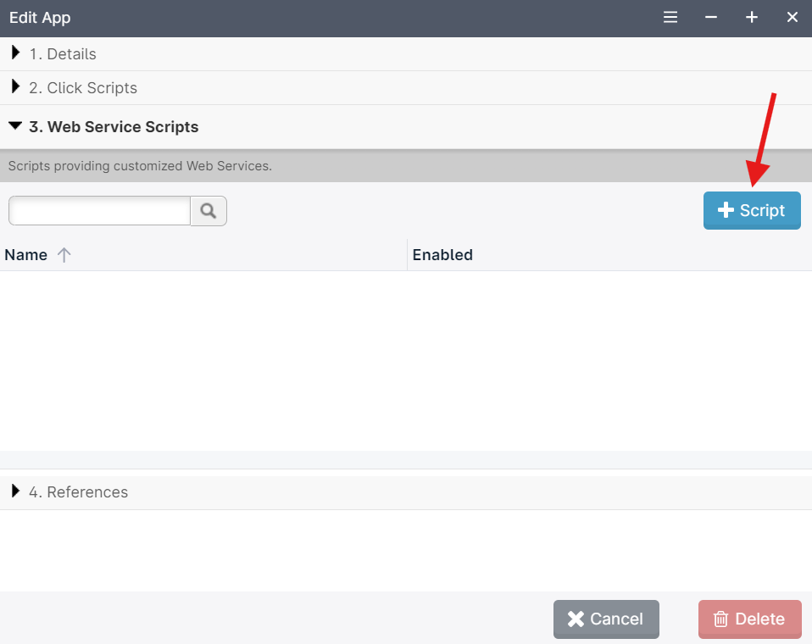The height and width of the screenshot is (644, 812).
Task: Click the Script button to add a script
Action: pos(752,210)
